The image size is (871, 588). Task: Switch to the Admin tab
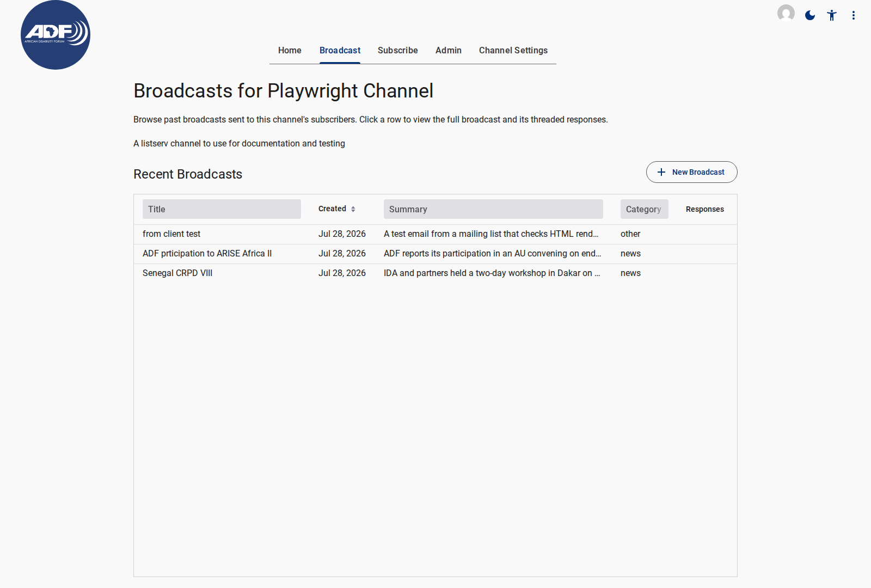coord(449,50)
